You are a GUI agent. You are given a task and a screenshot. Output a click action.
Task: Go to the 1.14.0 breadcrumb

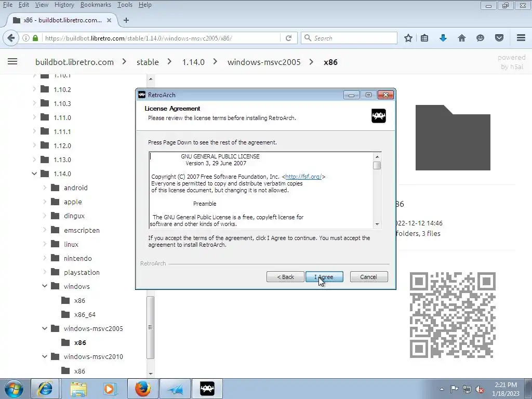click(x=193, y=62)
